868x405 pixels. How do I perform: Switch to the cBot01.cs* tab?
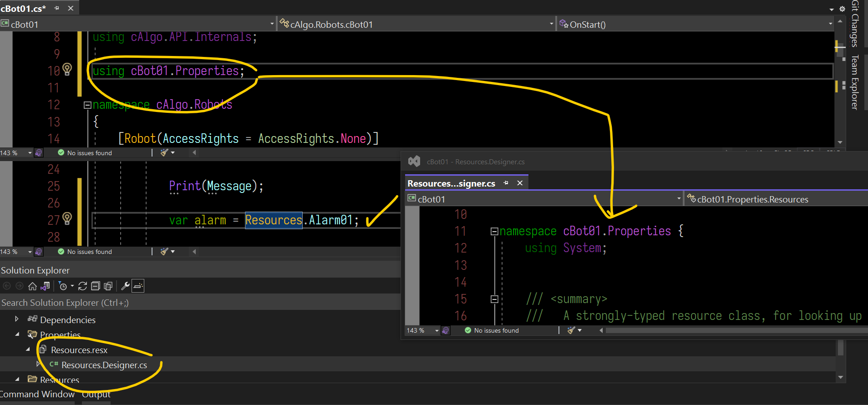[23, 8]
